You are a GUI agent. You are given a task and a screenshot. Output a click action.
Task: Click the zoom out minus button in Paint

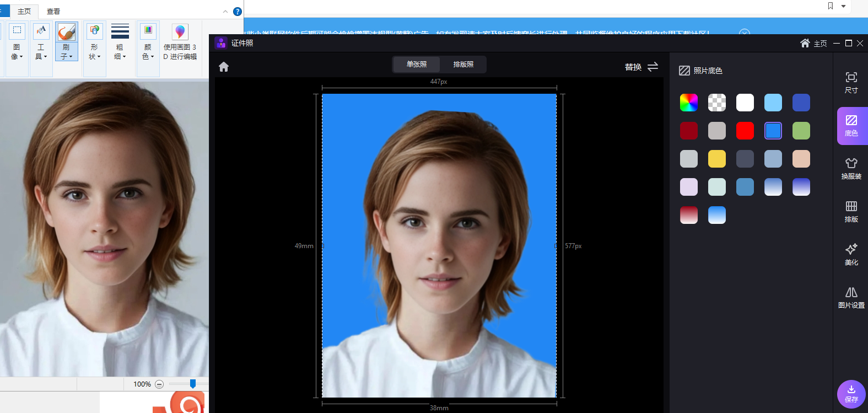click(x=159, y=384)
